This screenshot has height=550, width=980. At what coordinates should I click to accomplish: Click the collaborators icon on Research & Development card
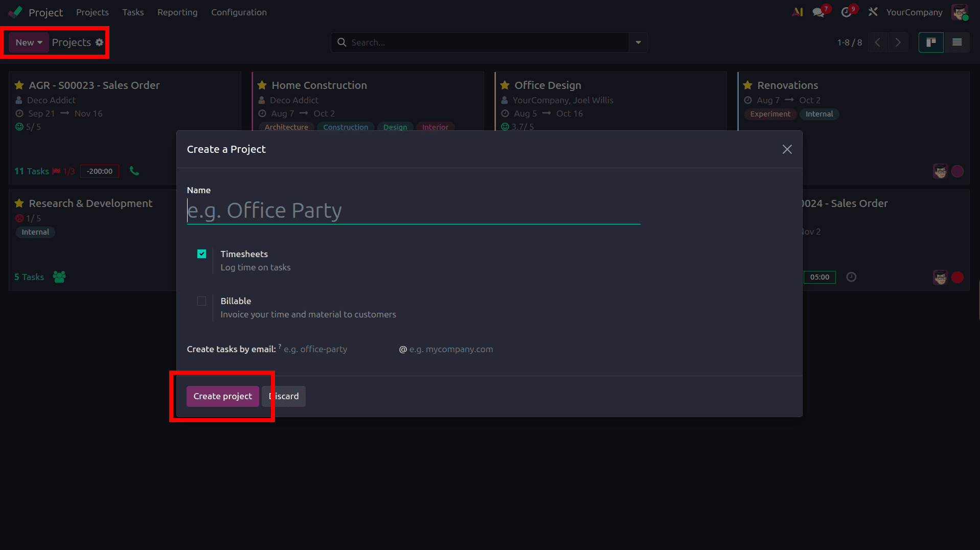coord(59,277)
